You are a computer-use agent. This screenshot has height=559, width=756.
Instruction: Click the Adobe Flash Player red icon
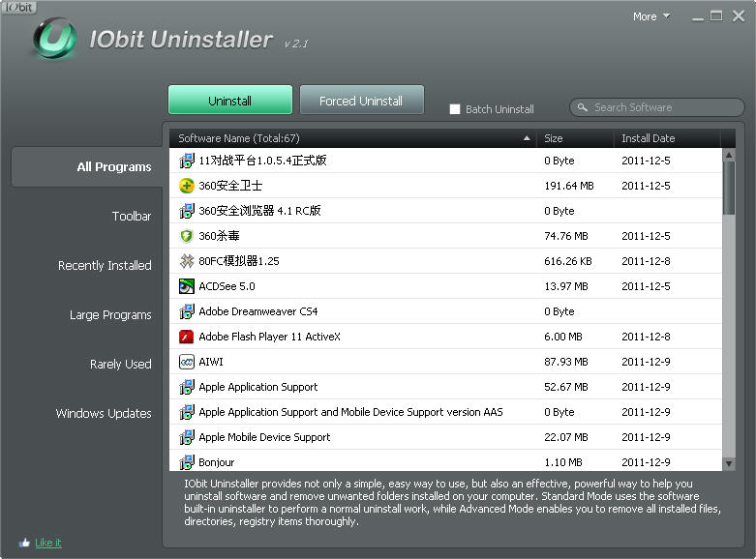[187, 337]
